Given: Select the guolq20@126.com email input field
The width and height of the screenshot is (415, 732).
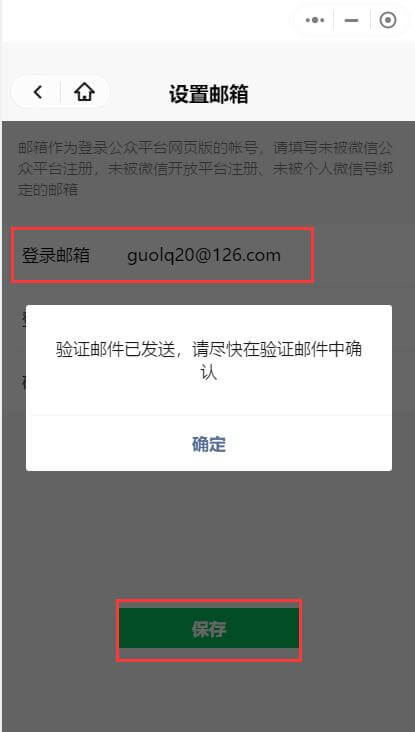Looking at the screenshot, I should (x=204, y=255).
